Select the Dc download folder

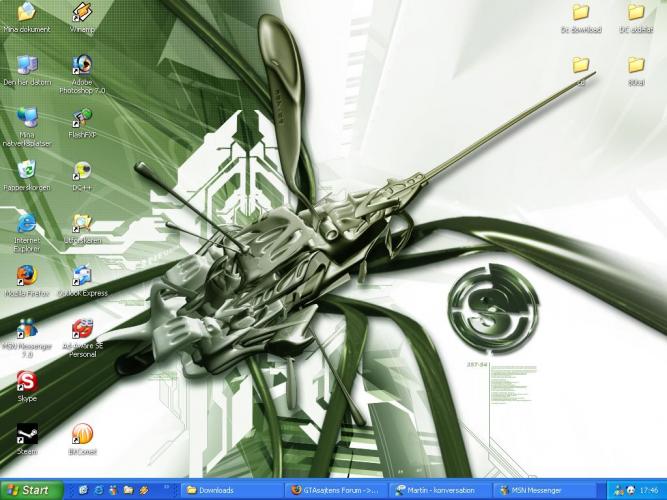(x=581, y=14)
